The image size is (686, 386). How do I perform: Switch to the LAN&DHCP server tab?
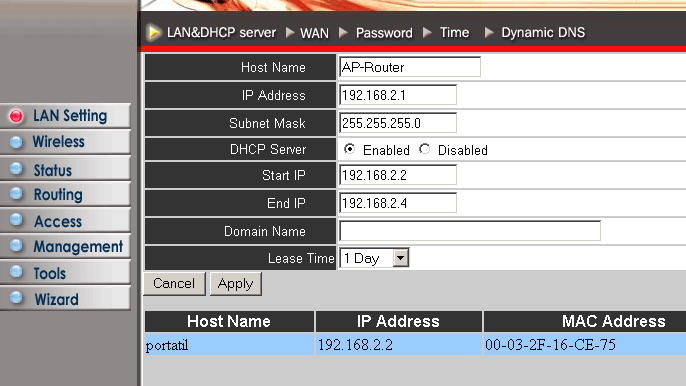[221, 32]
